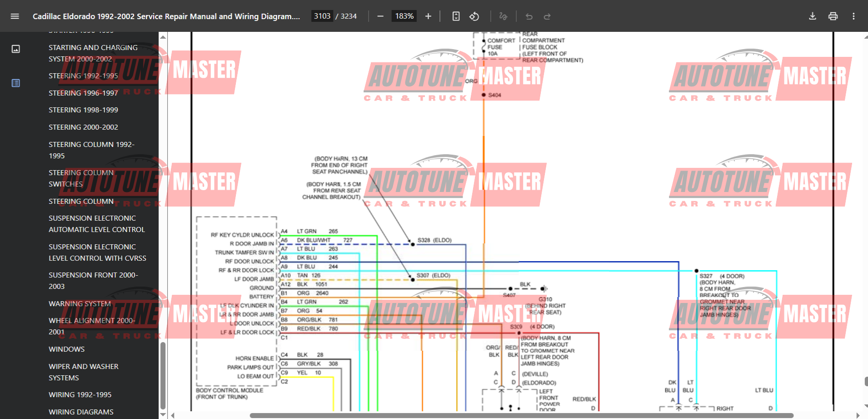
Task: Select the WARNING SYSTEM bookmark
Action: coord(80,303)
